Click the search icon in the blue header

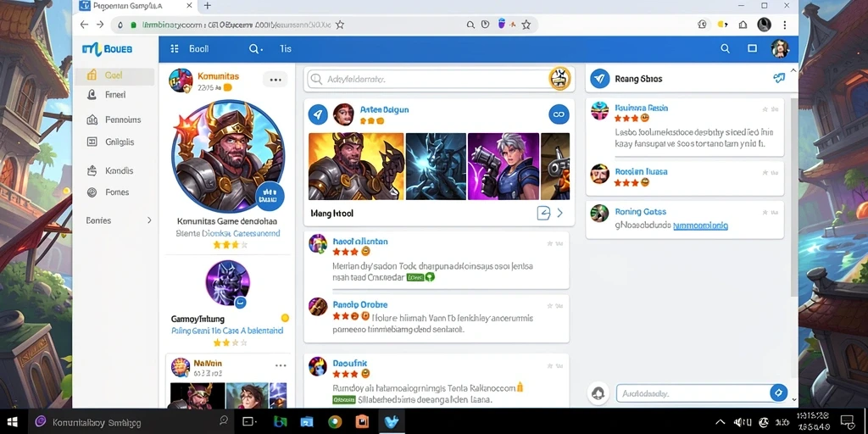pos(725,48)
